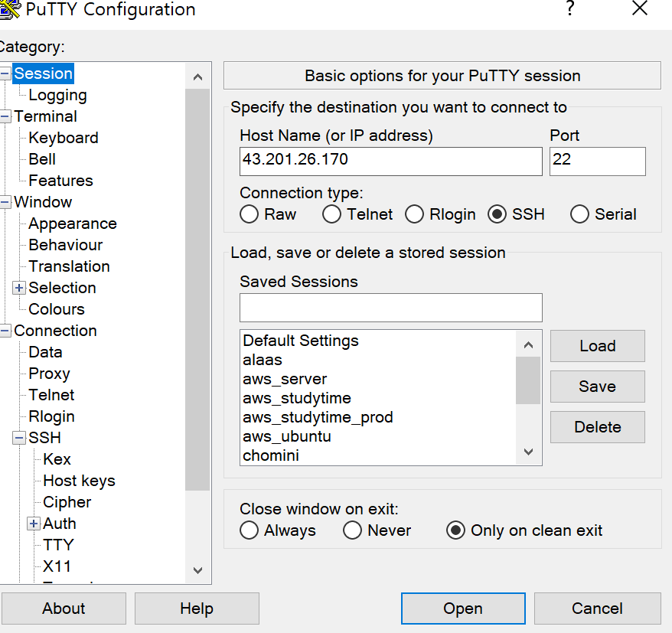The width and height of the screenshot is (672, 633).
Task: Collapse the Window tree node
Action: point(5,202)
